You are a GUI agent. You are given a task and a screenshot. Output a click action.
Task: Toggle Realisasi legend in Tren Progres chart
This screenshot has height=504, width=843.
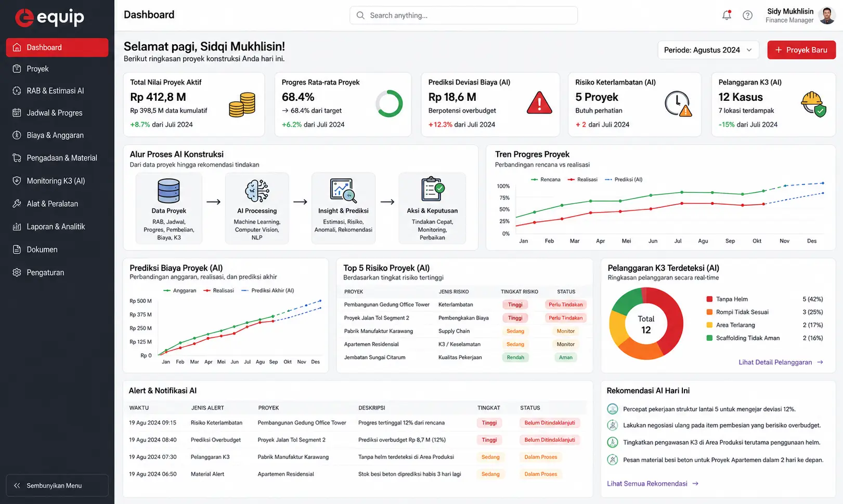pyautogui.click(x=582, y=179)
